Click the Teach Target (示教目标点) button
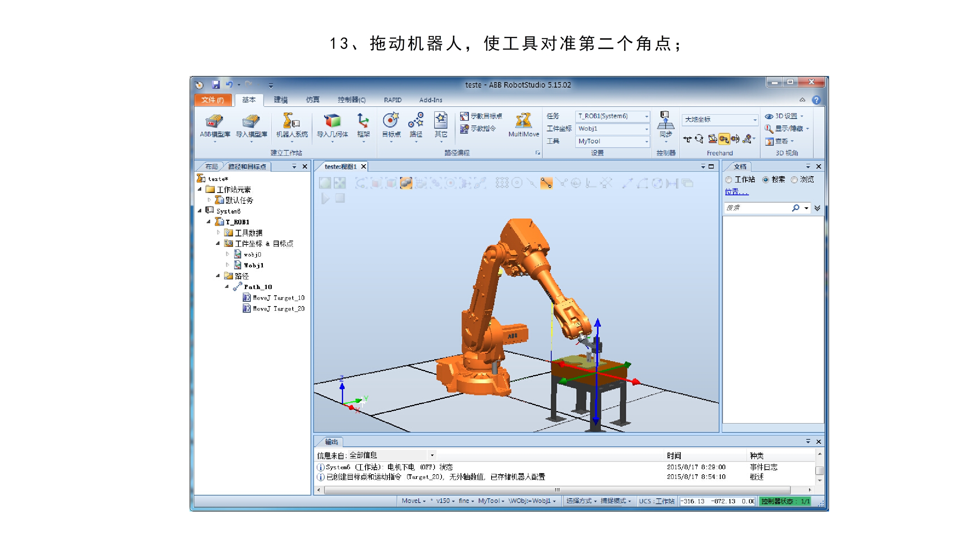This screenshot has height=551, width=980. 481,116
